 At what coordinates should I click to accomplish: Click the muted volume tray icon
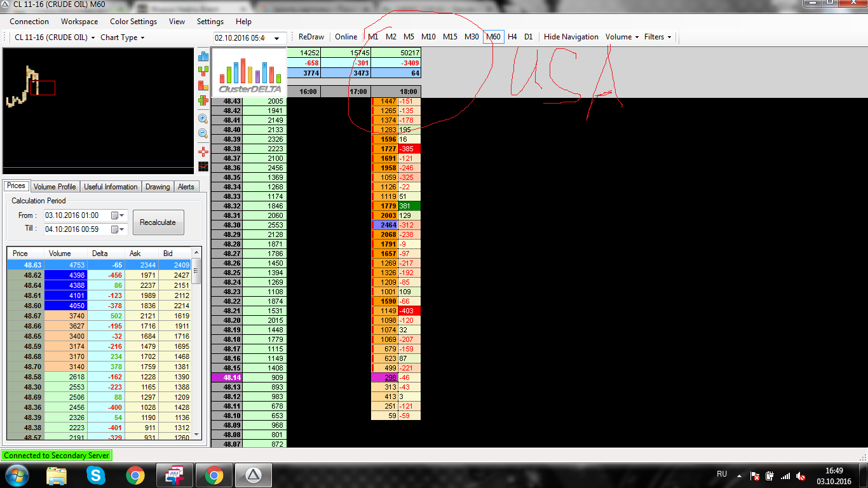point(801,476)
